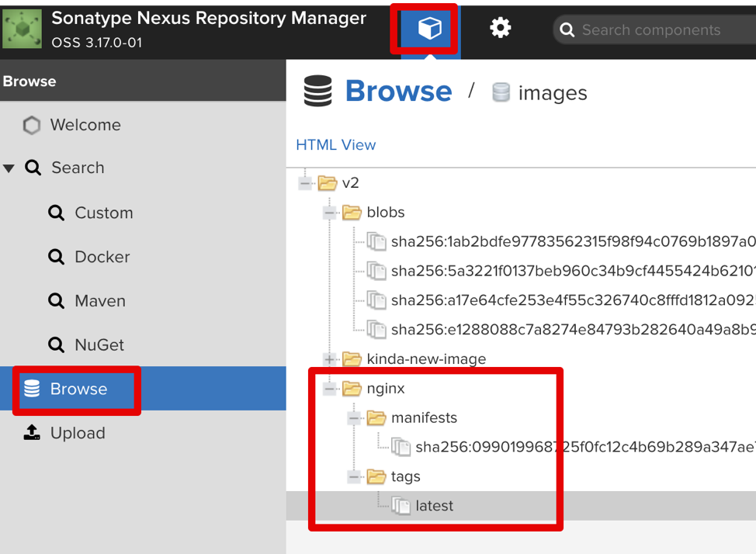The width and height of the screenshot is (756, 554).
Task: Collapse the blobs folder
Action: 329,213
